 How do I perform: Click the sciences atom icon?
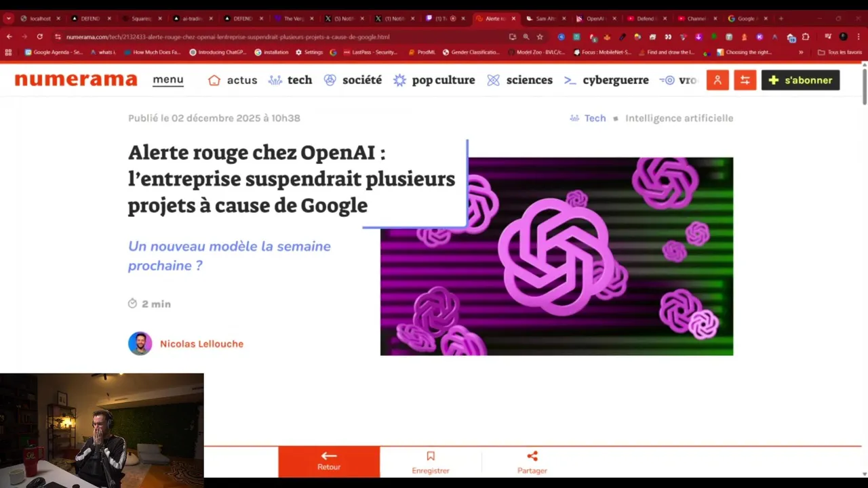click(x=493, y=80)
